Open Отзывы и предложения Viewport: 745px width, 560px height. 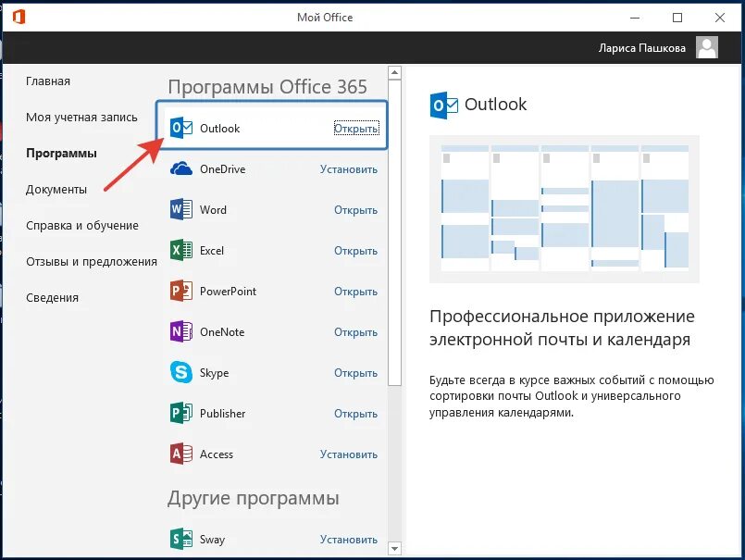[x=92, y=261]
